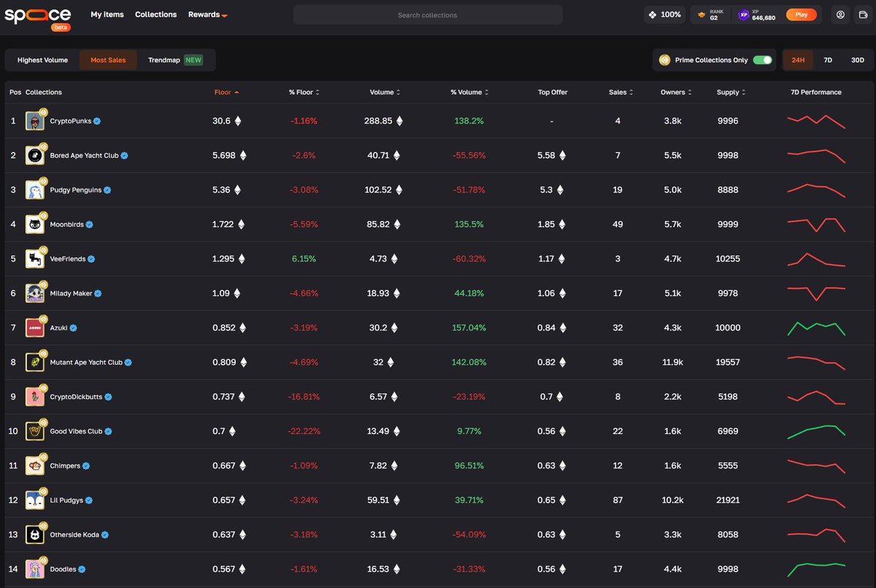The image size is (876, 588).
Task: Click the Doodles verified checkmark badge
Action: [x=82, y=570]
